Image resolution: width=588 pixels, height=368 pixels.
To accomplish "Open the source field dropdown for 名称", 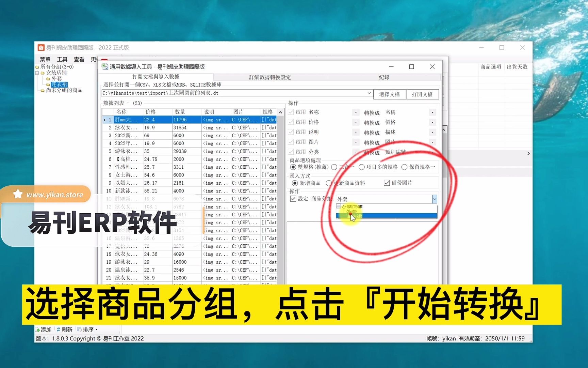I will [356, 112].
